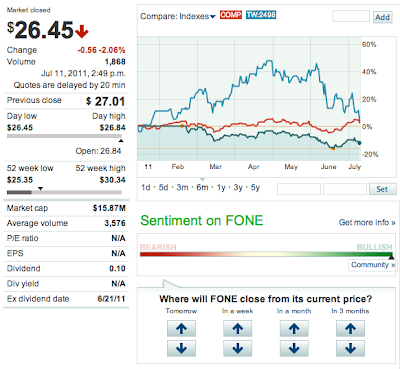This screenshot has width=400, height=369.
Task: Focus the symbol input next to Add
Action: tap(351, 16)
